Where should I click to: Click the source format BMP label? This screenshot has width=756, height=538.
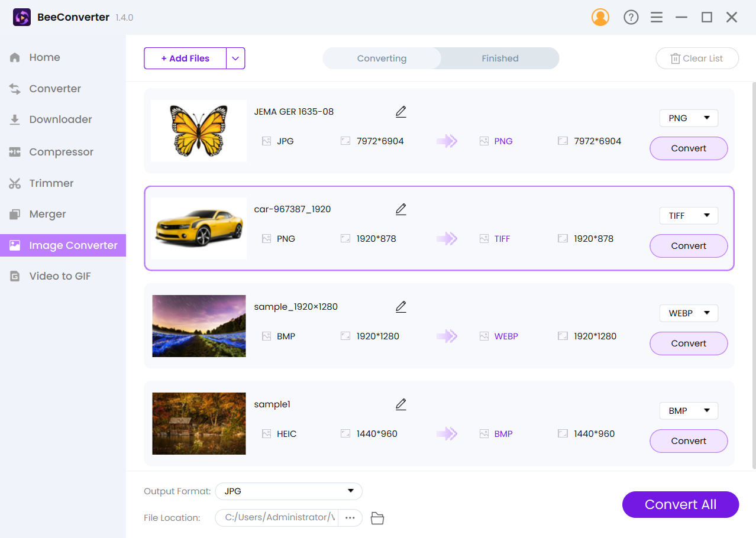pyautogui.click(x=286, y=336)
